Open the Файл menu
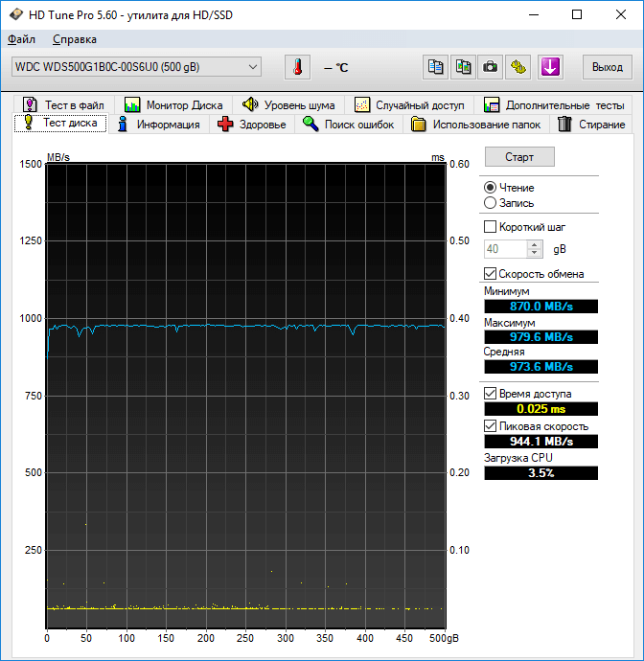The image size is (644, 661). coord(21,39)
